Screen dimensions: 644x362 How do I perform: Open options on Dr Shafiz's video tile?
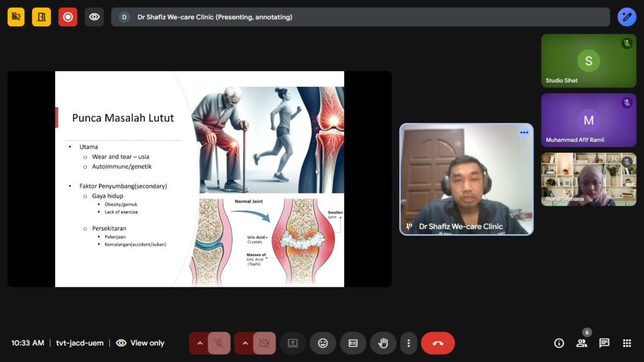(x=523, y=133)
